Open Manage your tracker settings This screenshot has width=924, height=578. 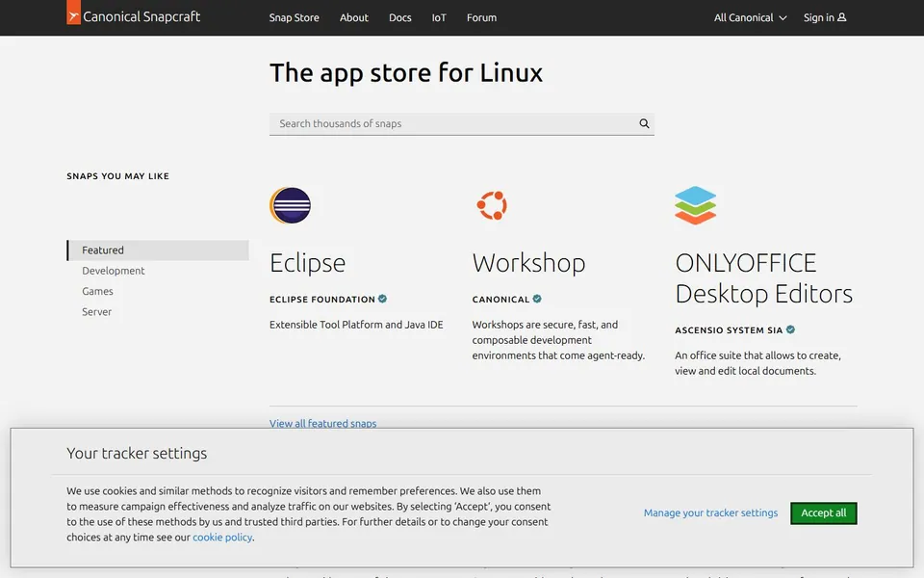(710, 513)
